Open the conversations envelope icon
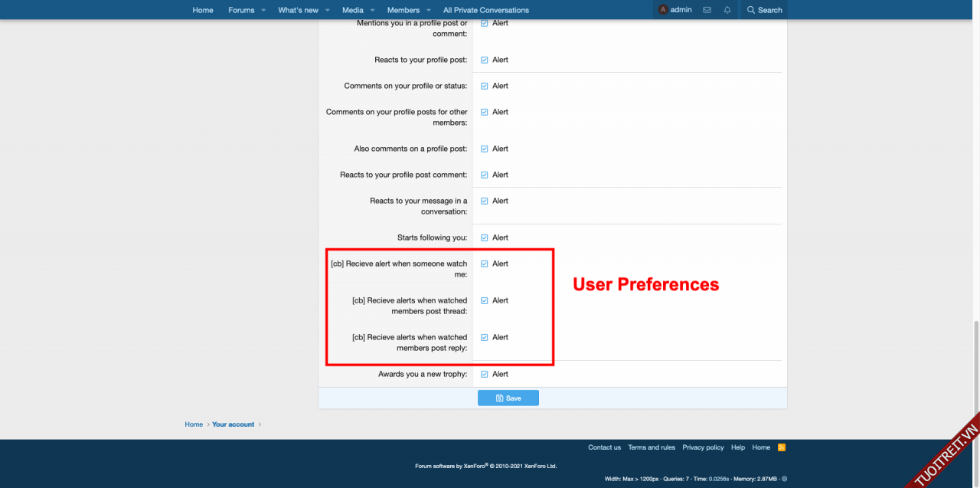Viewport: 980px width, 488px height. (x=707, y=10)
